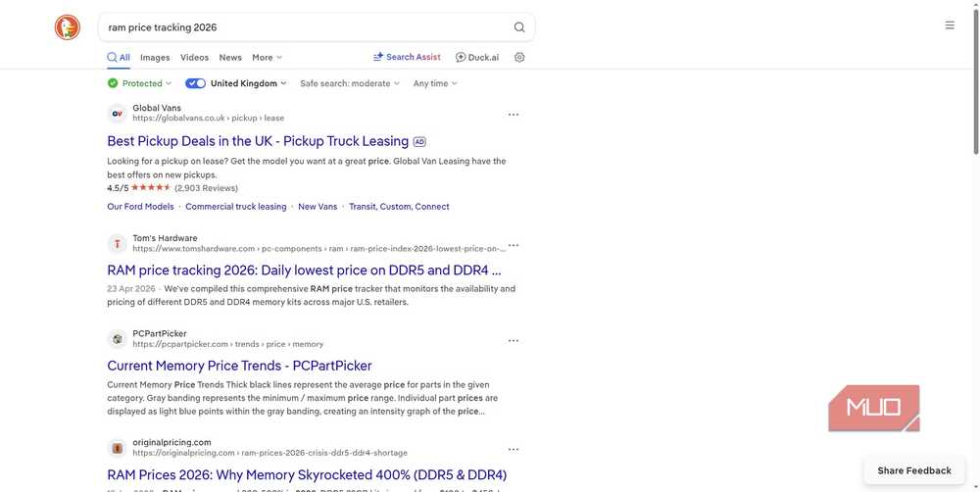Open Current Memory Price Trends link
980x492 pixels.
tap(239, 366)
